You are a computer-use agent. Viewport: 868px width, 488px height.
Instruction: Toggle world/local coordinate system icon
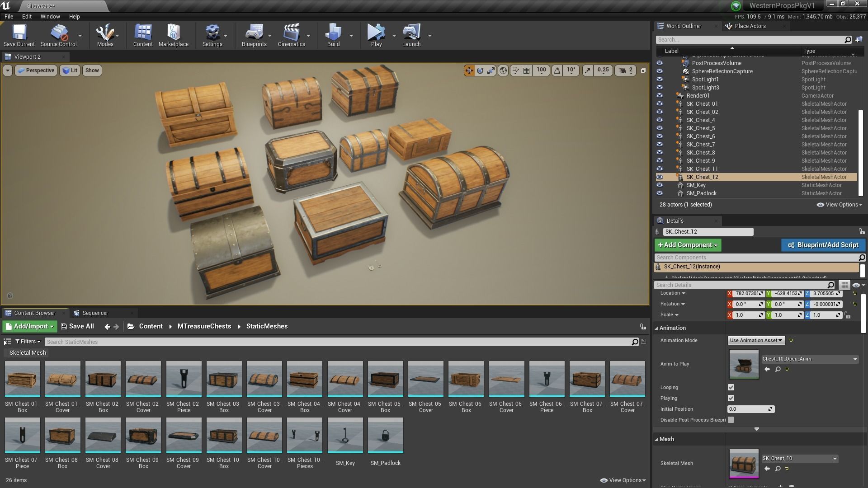(503, 70)
